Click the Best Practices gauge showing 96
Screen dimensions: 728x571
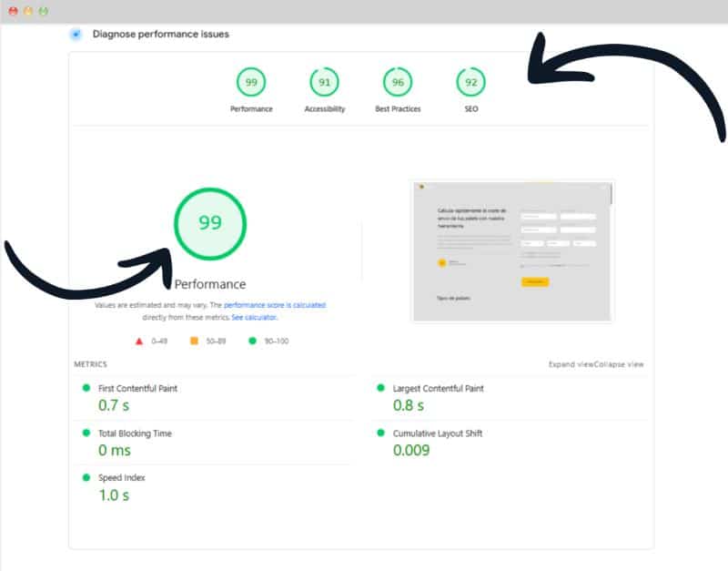[398, 83]
